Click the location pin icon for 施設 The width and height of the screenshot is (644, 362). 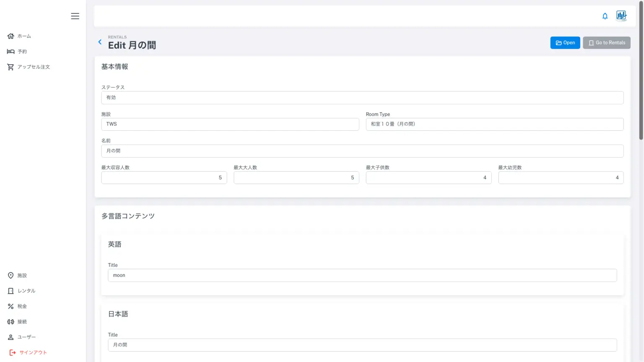11,275
